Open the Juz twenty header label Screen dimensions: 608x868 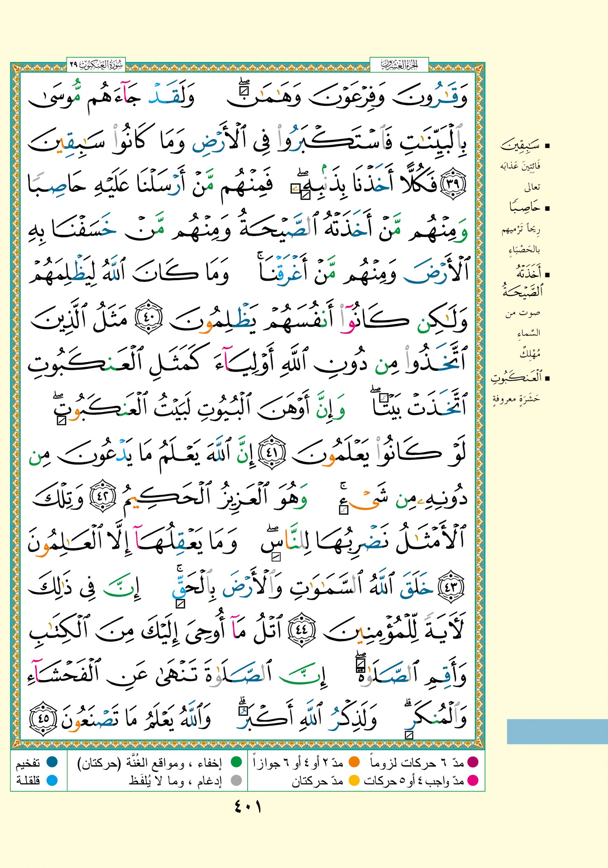coord(399,65)
